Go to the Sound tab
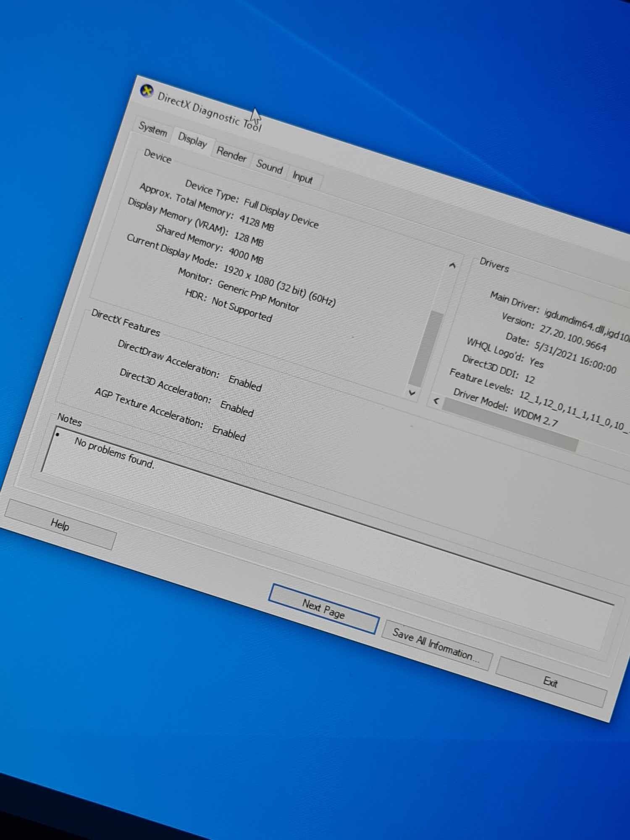The image size is (630, 840). pos(269,167)
